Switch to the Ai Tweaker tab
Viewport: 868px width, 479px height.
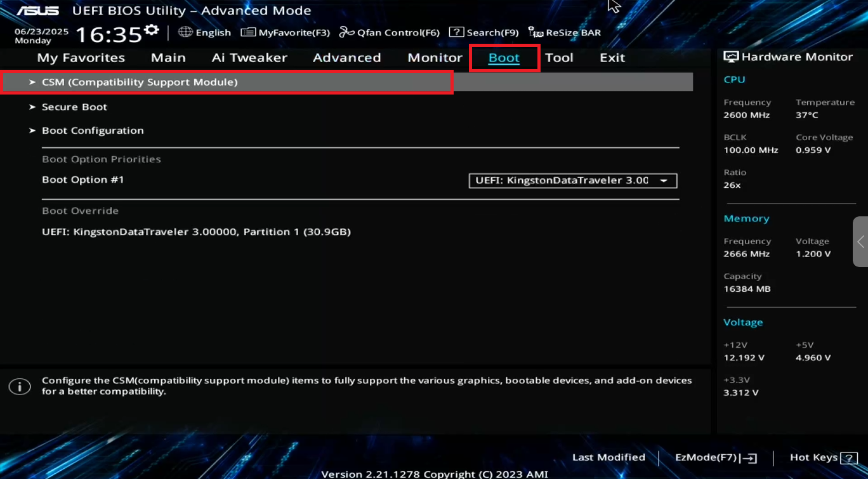click(x=249, y=58)
